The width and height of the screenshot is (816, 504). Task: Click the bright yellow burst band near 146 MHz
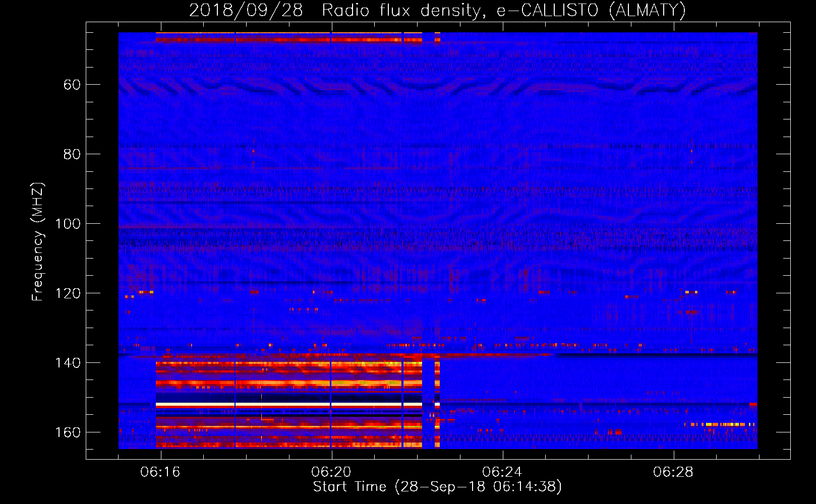[289, 383]
